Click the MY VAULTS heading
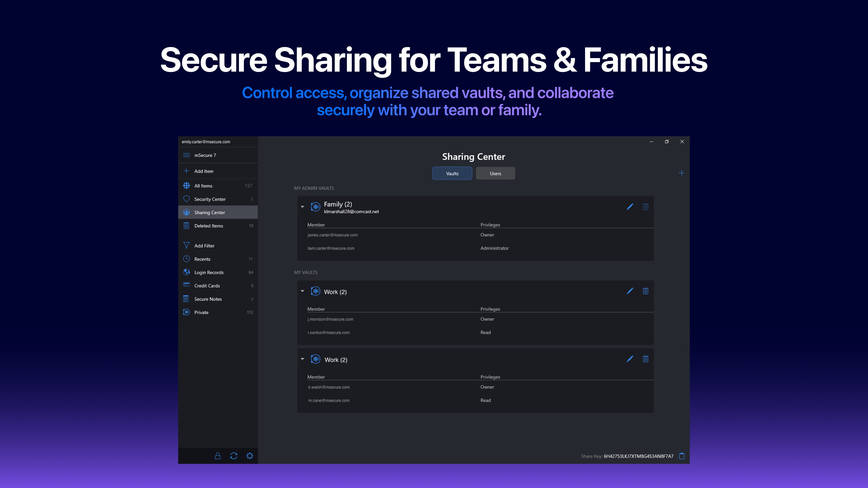The height and width of the screenshot is (488, 868). 306,272
